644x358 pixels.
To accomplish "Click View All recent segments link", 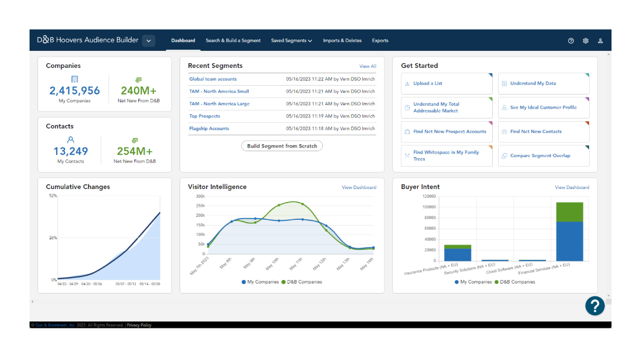I will pyautogui.click(x=367, y=66).
